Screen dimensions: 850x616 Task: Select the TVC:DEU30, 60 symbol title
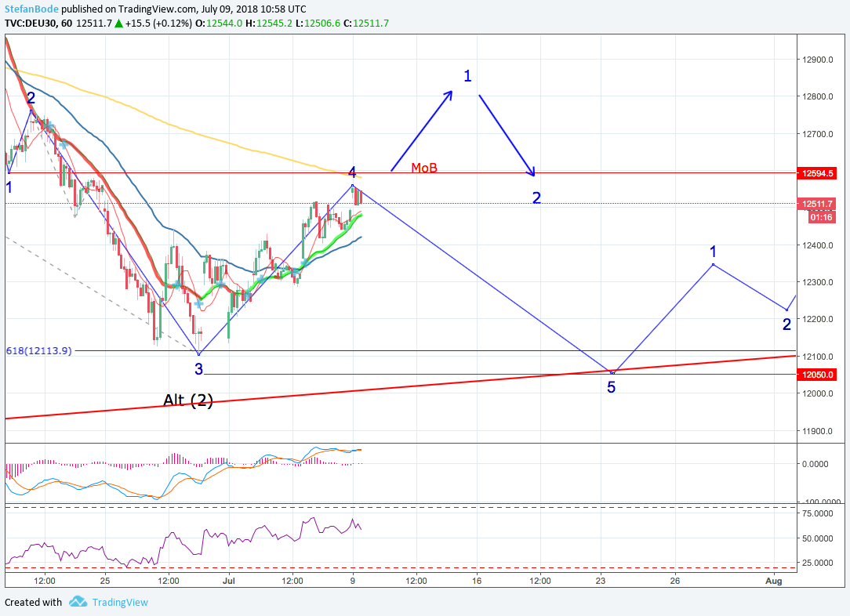click(x=38, y=24)
